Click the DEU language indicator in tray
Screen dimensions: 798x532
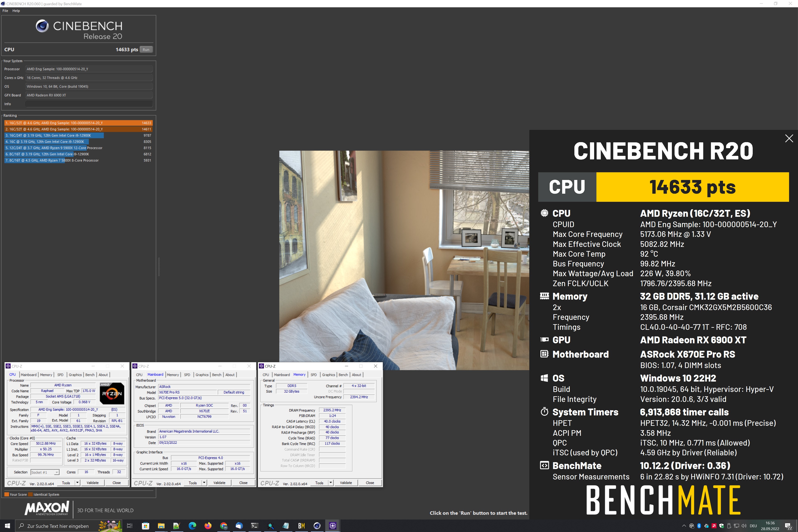pyautogui.click(x=753, y=526)
